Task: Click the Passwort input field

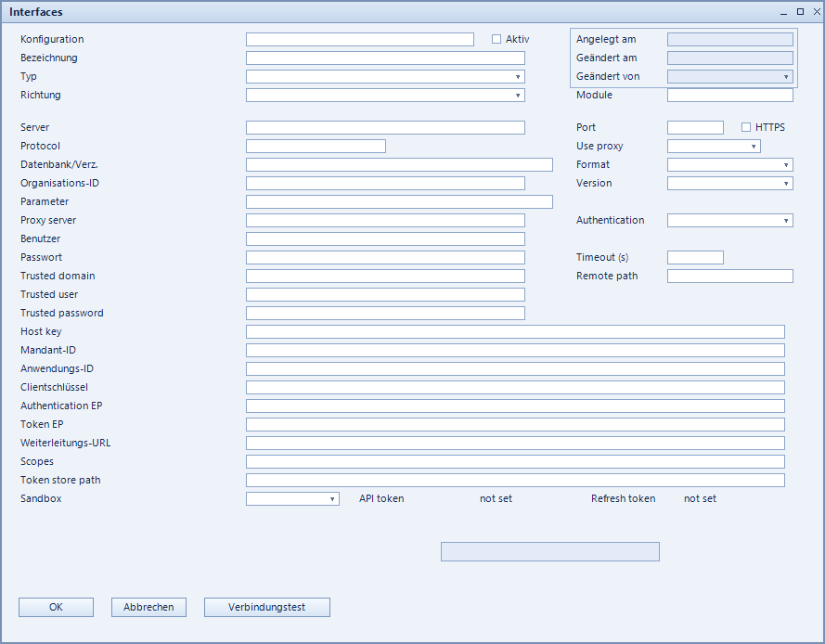Action: coord(385,257)
